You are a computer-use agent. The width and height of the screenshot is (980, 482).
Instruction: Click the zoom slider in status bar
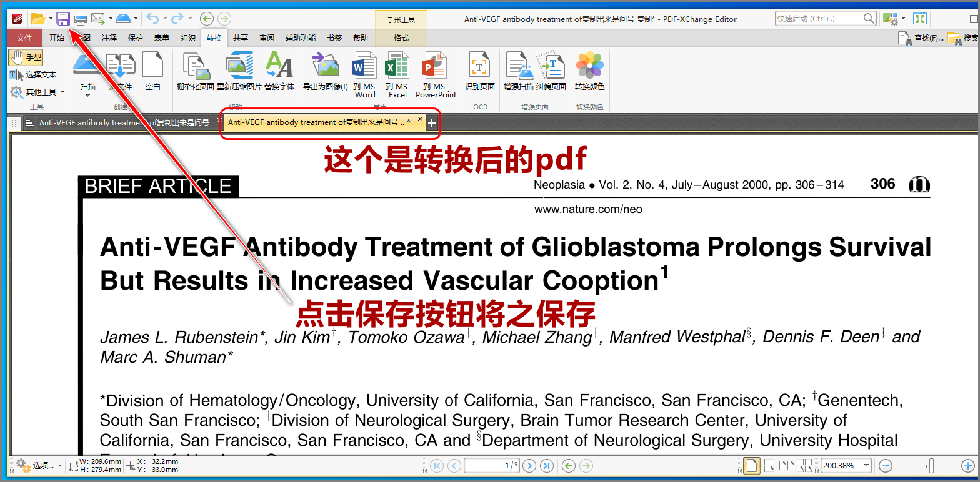point(931,465)
